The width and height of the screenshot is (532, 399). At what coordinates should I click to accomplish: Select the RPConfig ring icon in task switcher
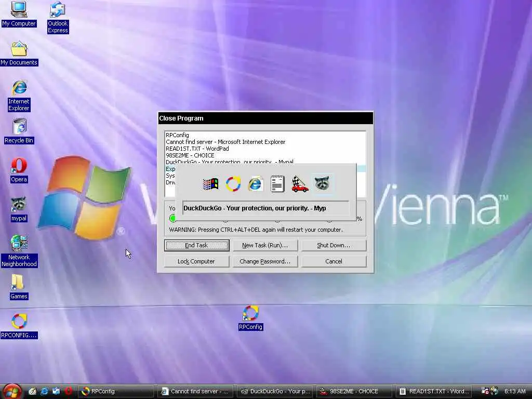coord(233,184)
